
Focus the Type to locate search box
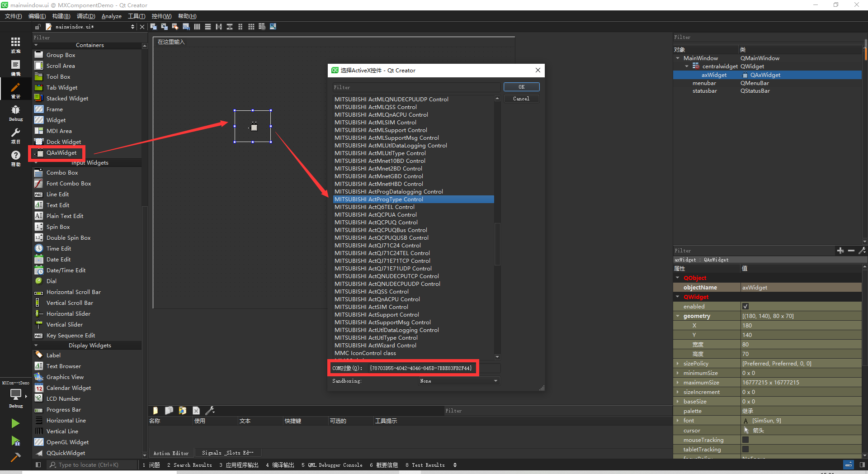click(93, 465)
